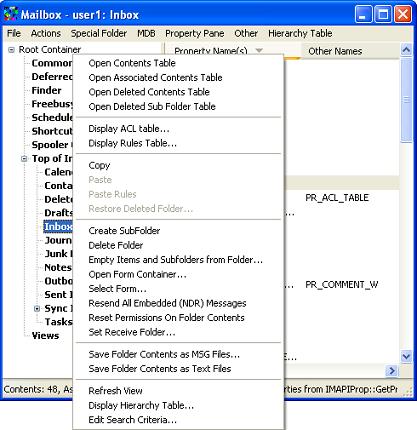417x430 pixels.
Task: Select the Views folder
Action: click(45, 336)
